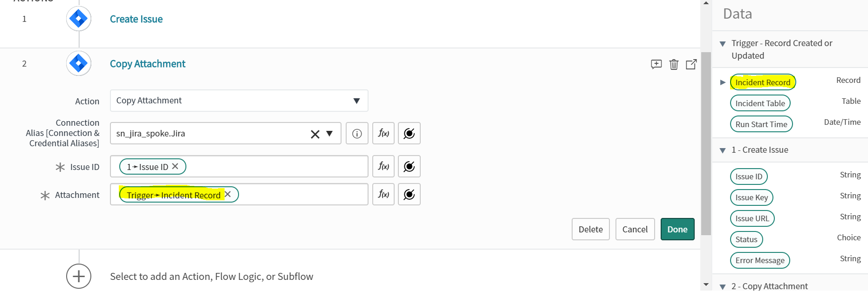The height and width of the screenshot is (292, 868).
Task: Open the Copy Attachment action in new window icon
Action: [691, 64]
